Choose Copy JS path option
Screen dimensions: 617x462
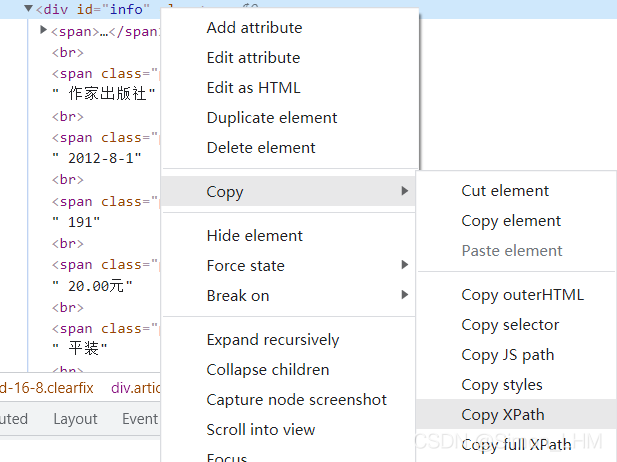click(508, 355)
